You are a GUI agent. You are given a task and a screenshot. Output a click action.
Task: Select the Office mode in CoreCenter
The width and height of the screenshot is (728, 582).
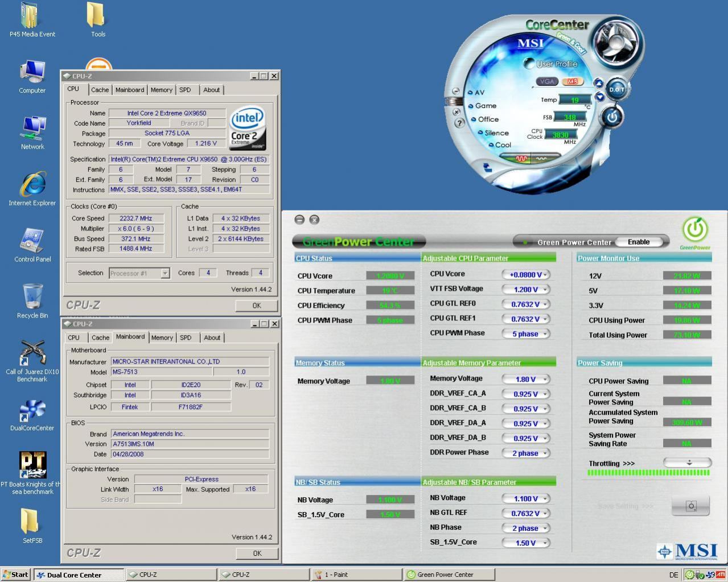point(485,119)
